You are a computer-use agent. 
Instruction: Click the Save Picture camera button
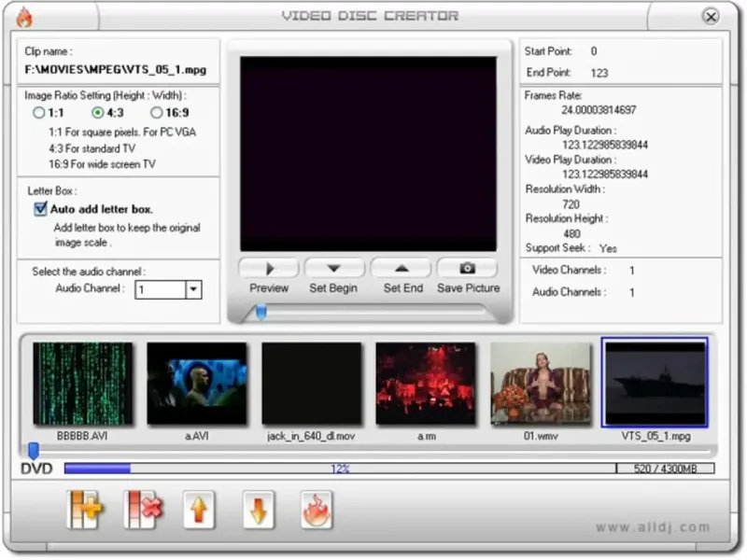tap(468, 269)
